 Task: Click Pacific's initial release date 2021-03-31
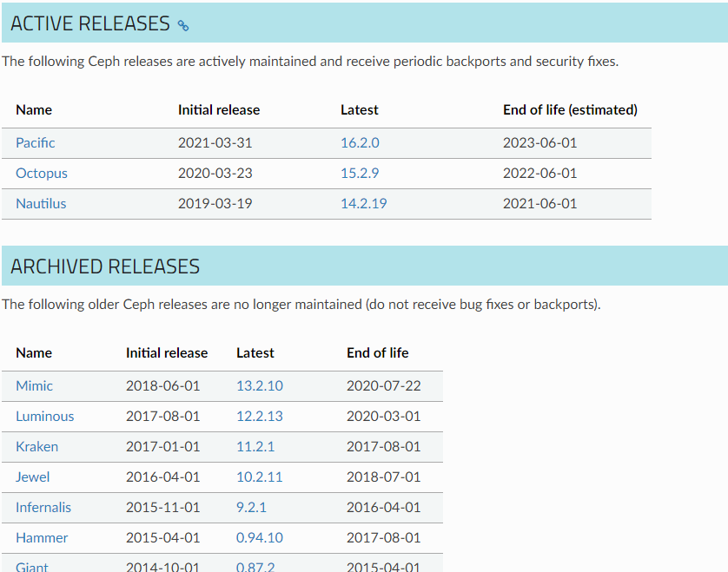pyautogui.click(x=215, y=143)
